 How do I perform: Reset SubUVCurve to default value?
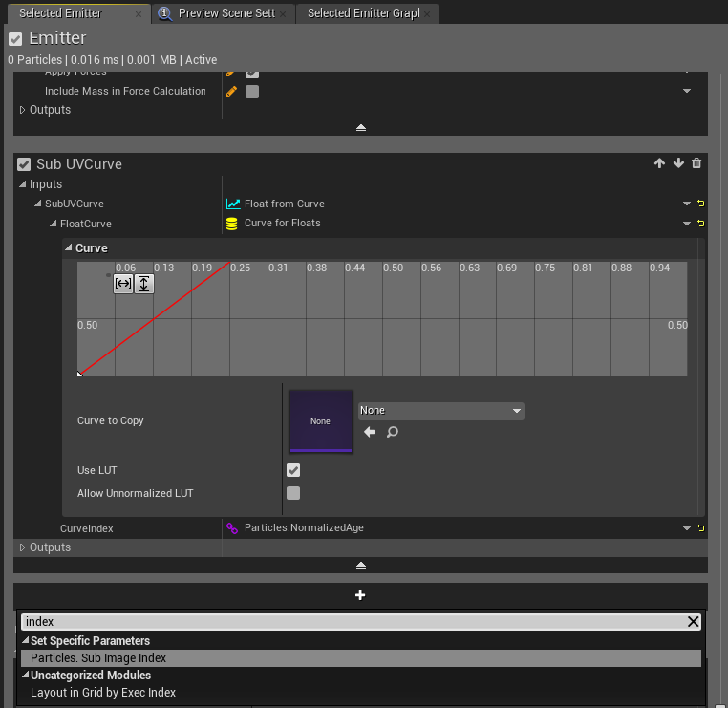click(x=701, y=204)
